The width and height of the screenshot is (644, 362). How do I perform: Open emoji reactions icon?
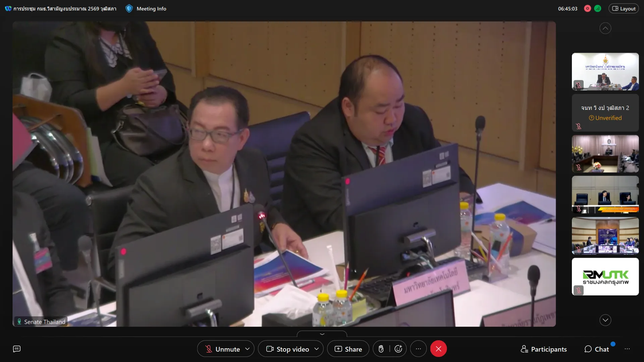(x=398, y=349)
